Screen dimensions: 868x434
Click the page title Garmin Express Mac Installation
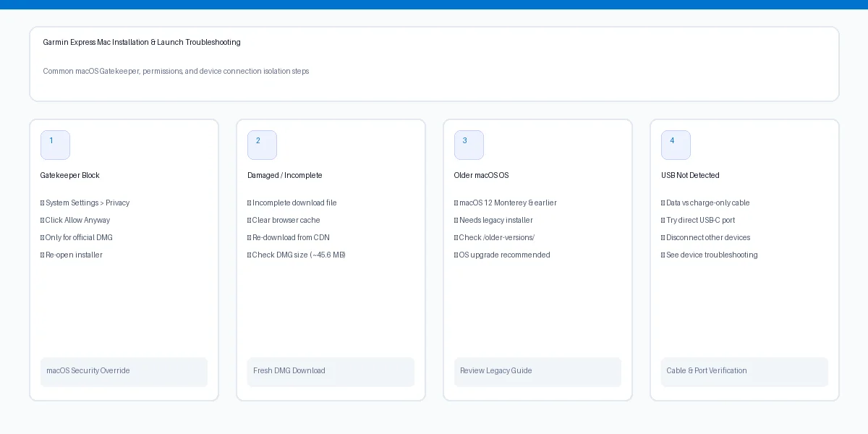pyautogui.click(x=142, y=43)
